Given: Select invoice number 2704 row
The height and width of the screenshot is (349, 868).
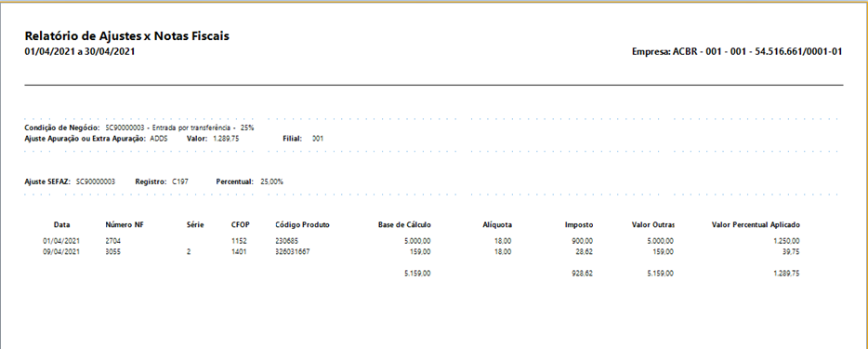Looking at the screenshot, I should pyautogui.click(x=421, y=241).
